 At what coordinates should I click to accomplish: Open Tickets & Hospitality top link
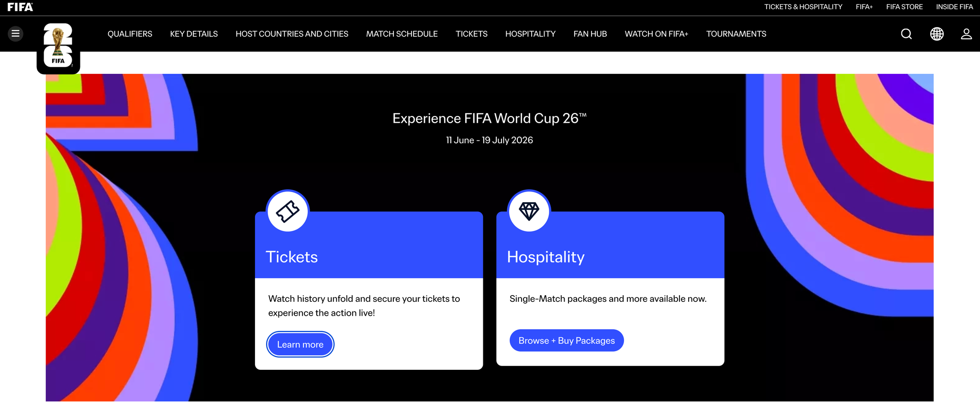pos(803,7)
